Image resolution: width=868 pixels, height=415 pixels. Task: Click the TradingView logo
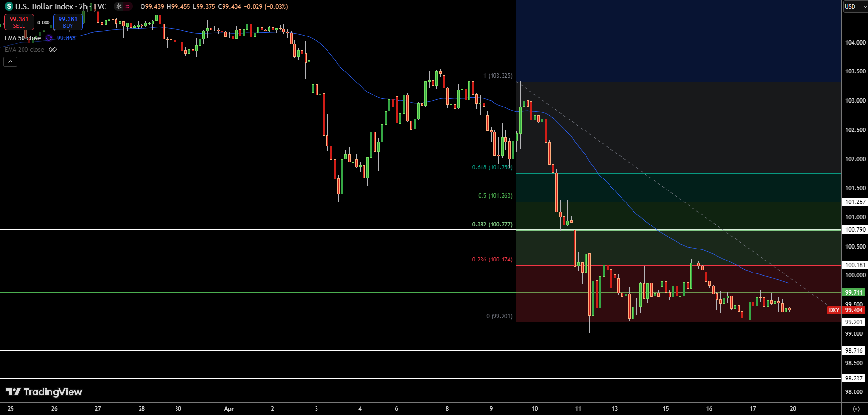click(x=44, y=392)
